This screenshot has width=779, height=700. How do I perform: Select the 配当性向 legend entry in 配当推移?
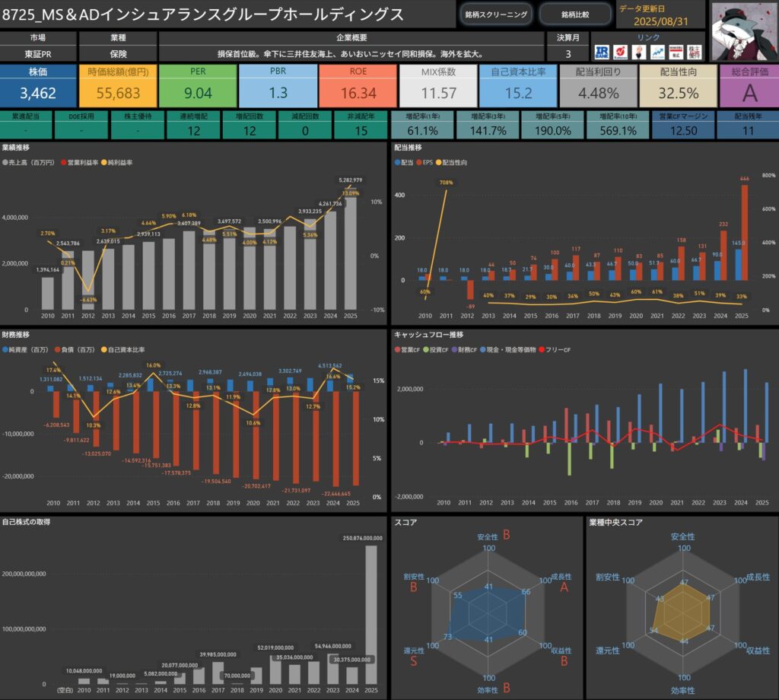[452, 163]
